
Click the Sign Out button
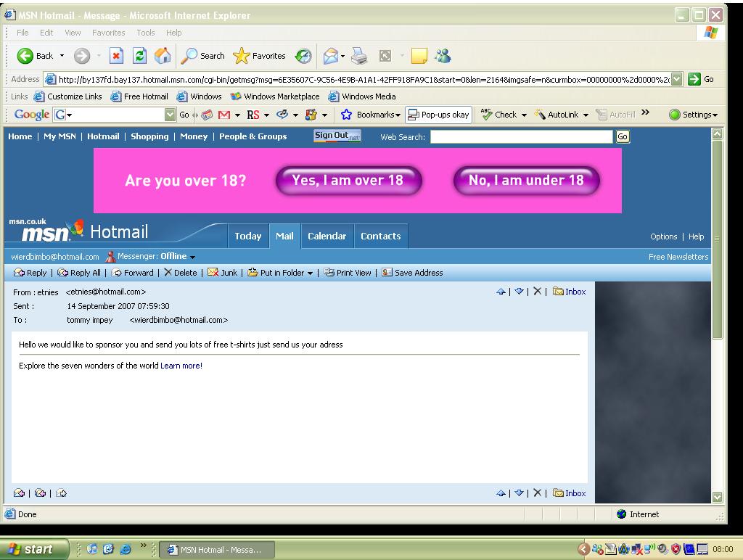coord(337,136)
